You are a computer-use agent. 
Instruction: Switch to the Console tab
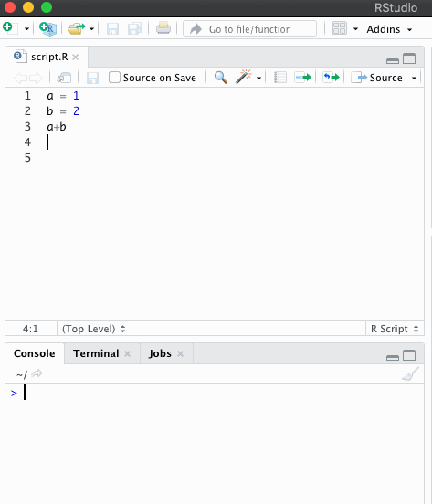click(35, 353)
